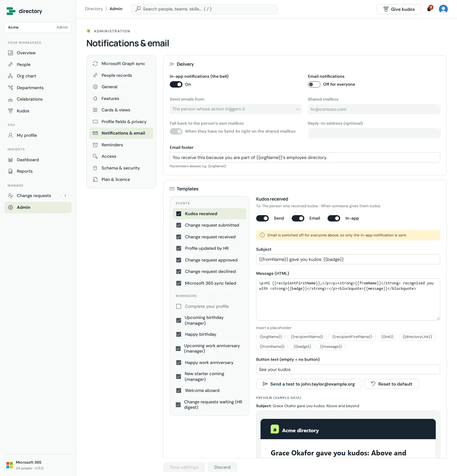Click the Reminders clock icon

[x=95, y=145]
